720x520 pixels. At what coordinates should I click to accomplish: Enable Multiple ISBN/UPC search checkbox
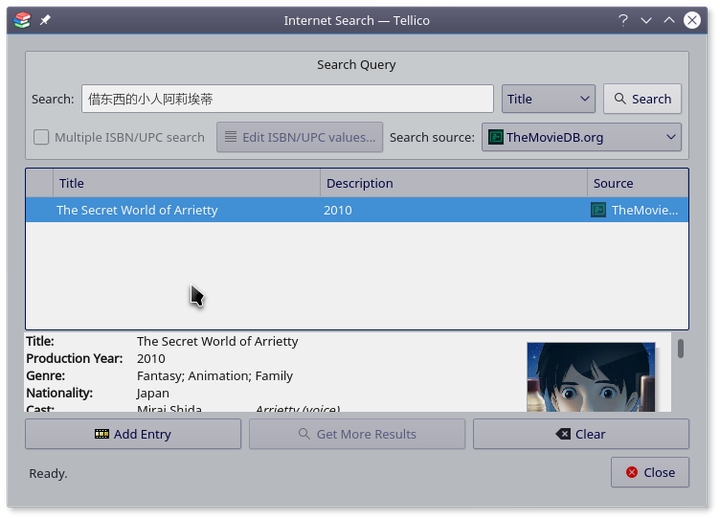coord(42,137)
